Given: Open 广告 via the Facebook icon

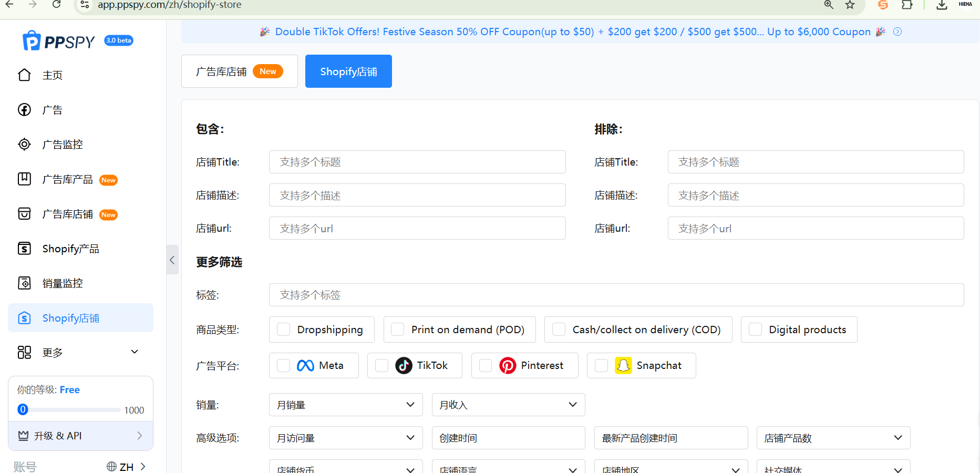Looking at the screenshot, I should [24, 110].
